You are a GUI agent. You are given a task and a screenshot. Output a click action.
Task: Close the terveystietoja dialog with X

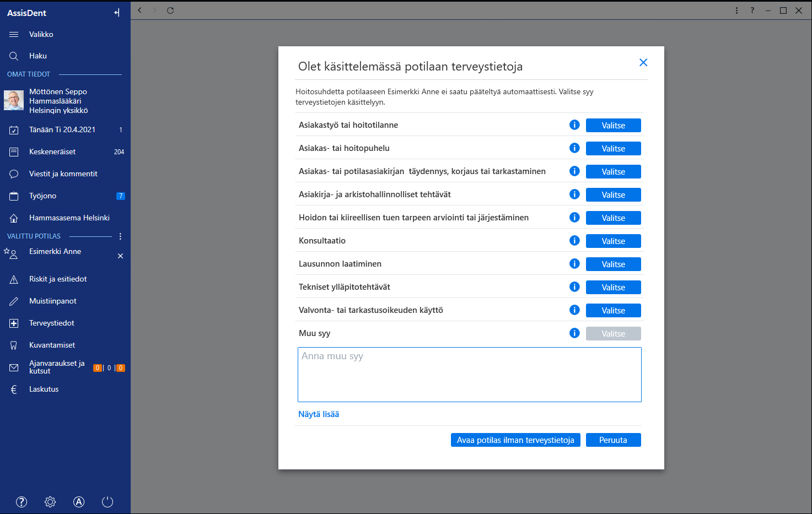coord(643,63)
